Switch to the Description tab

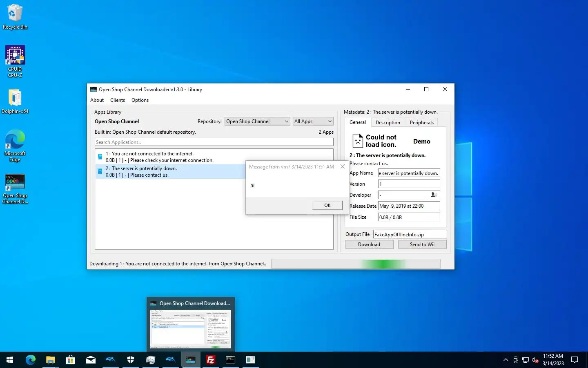388,123
